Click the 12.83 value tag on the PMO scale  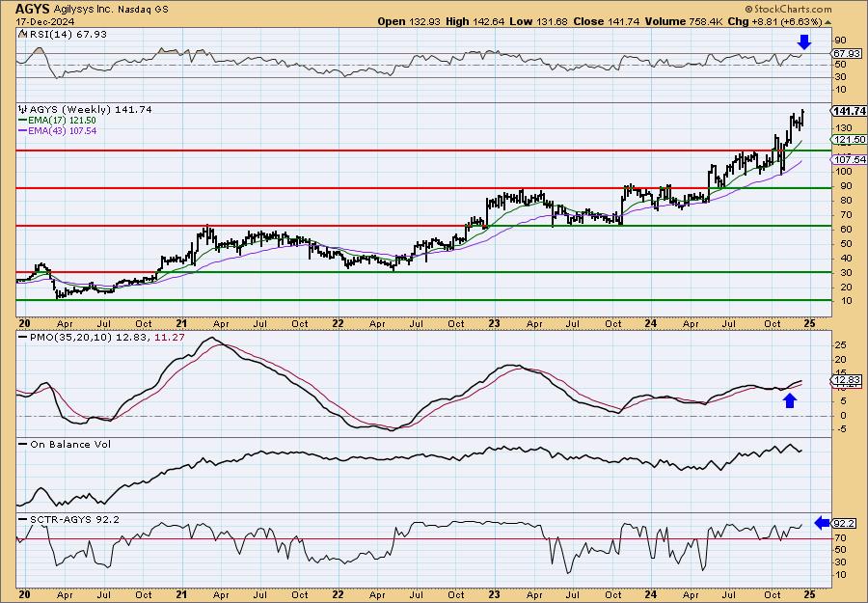tap(847, 379)
